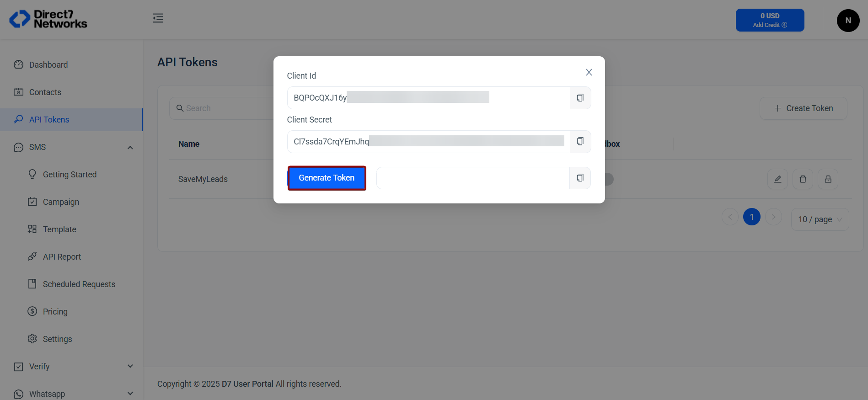This screenshot has width=868, height=400.
Task: Click the Generate Token button
Action: click(x=327, y=178)
